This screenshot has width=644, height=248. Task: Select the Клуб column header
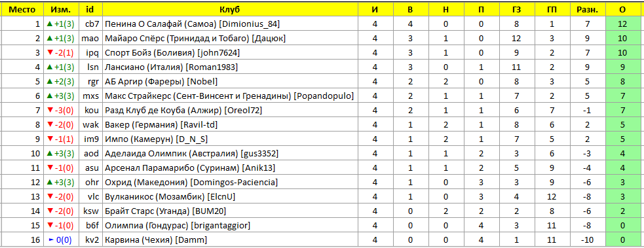229,9
